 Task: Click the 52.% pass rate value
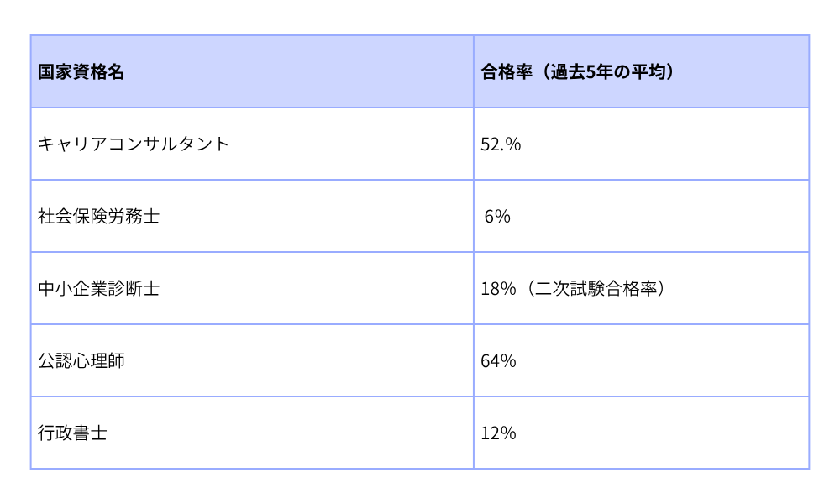501,144
